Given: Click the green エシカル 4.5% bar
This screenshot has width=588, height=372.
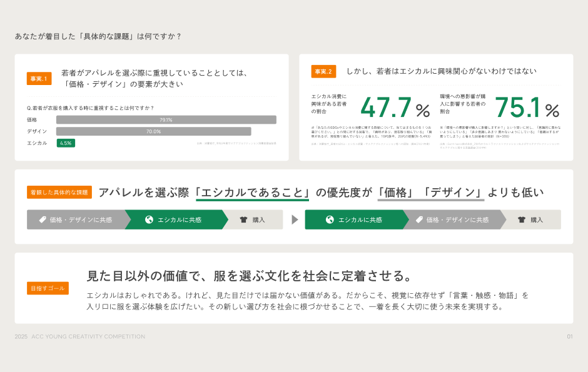Looking at the screenshot, I should (x=66, y=143).
